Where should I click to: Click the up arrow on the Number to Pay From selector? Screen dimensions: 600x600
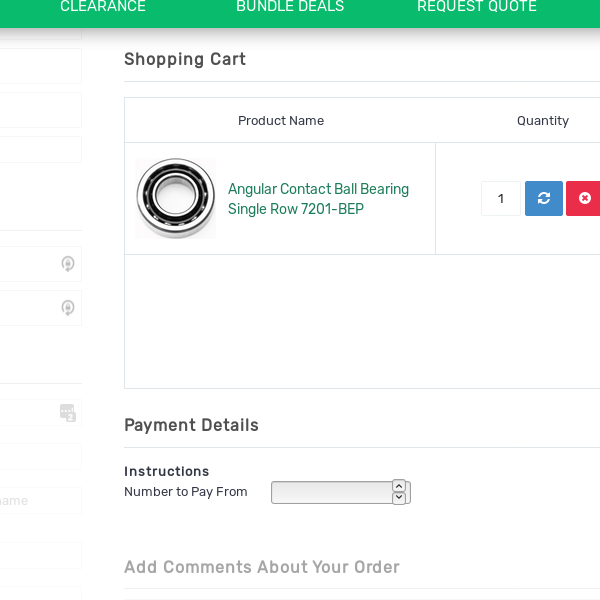(x=399, y=485)
